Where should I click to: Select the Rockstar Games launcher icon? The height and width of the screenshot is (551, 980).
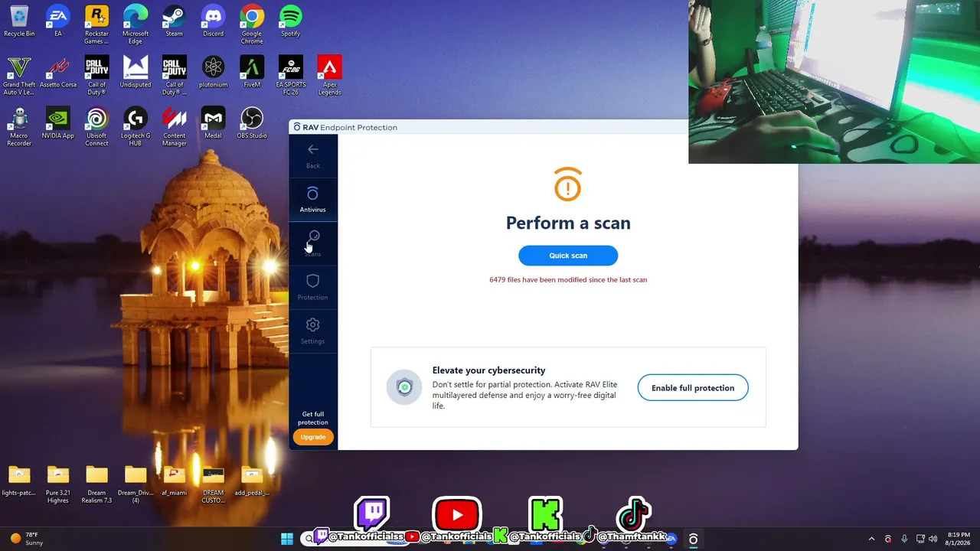click(96, 24)
